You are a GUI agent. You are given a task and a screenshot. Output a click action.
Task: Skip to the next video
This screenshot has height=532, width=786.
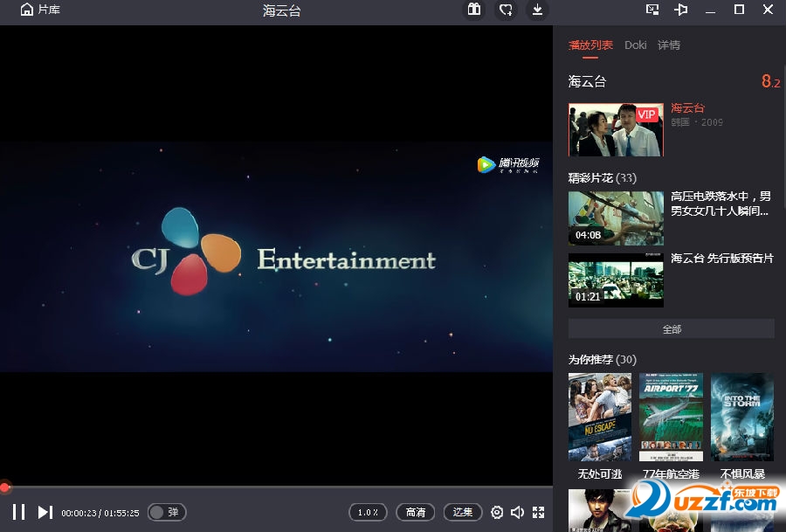point(45,512)
